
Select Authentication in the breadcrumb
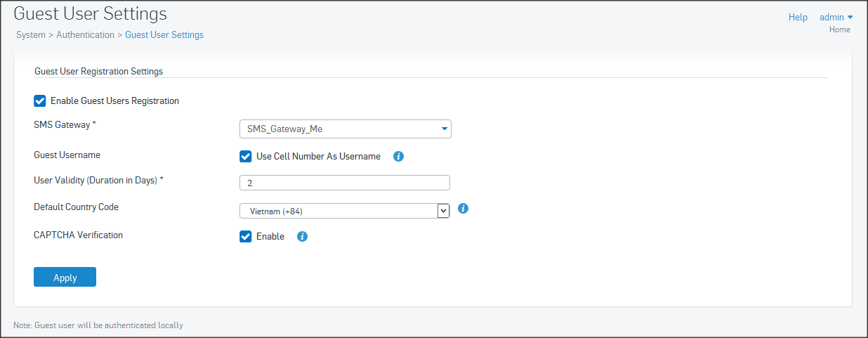[x=85, y=34]
